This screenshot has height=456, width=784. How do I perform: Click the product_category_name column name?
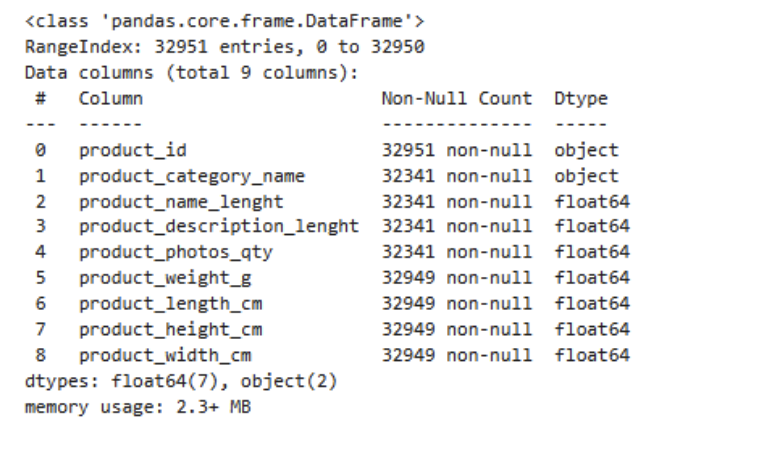tap(192, 176)
